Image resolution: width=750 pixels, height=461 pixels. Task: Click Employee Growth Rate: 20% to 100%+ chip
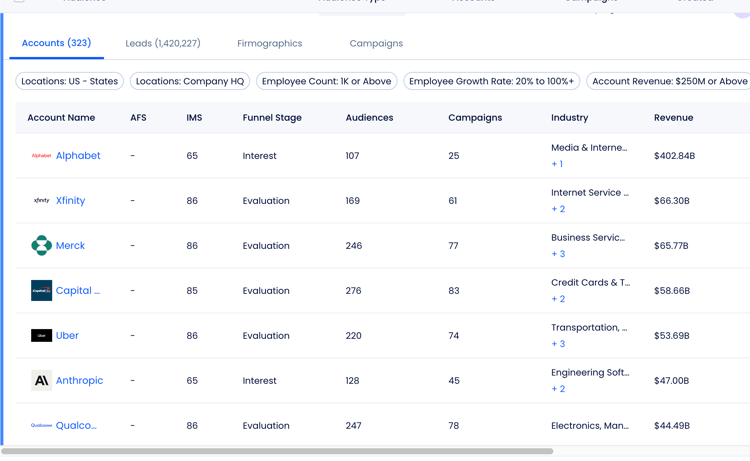pos(492,81)
